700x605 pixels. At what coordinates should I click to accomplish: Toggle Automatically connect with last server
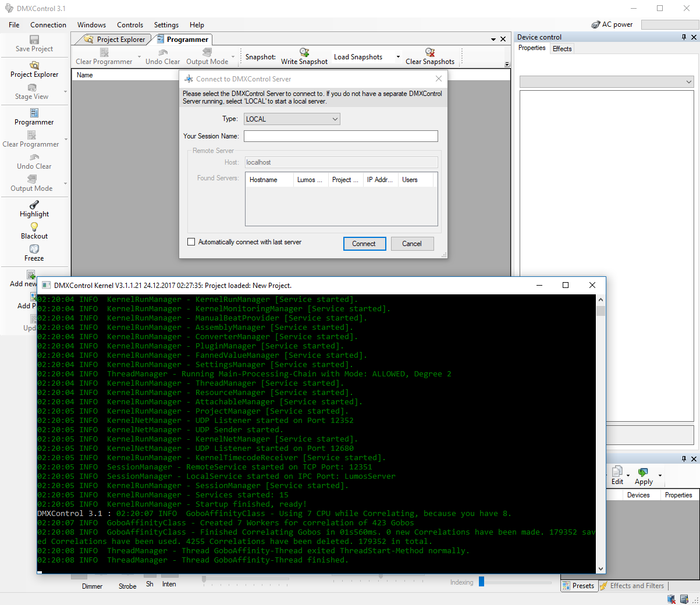tap(191, 242)
